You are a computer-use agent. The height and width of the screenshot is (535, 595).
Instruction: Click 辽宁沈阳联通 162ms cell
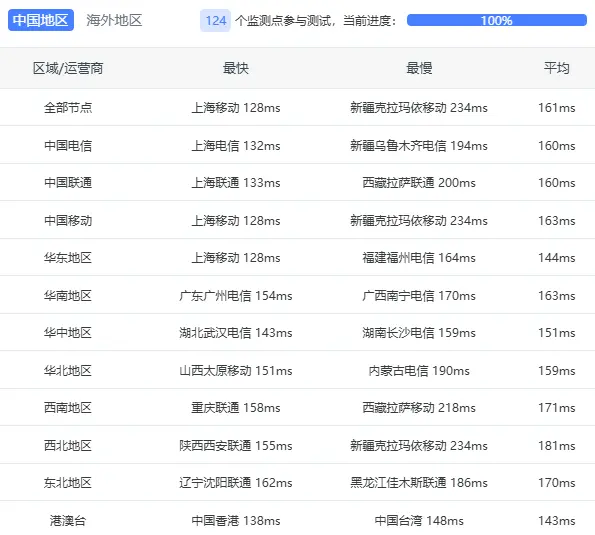point(236,483)
